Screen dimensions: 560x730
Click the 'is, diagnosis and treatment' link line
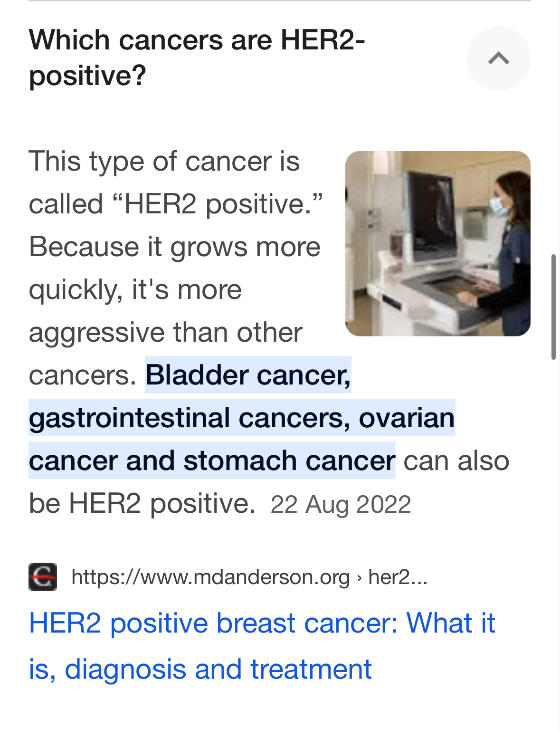click(200, 669)
